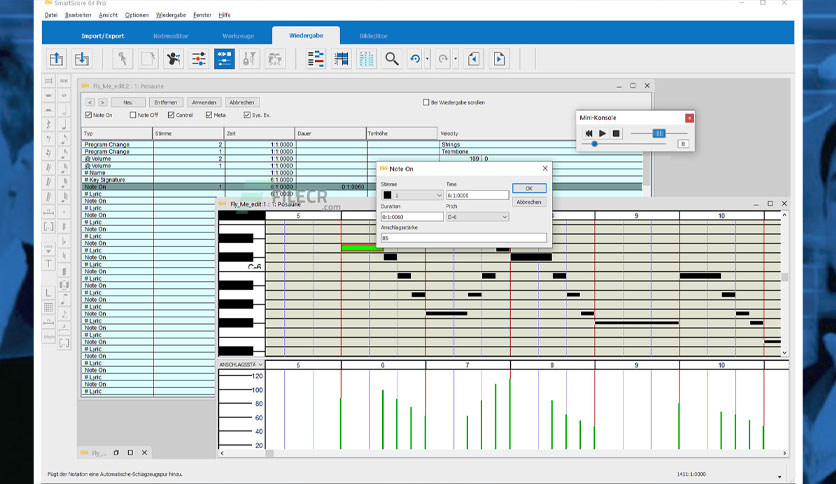The width and height of the screenshot is (836, 484).
Task: Click play in Mini-Konsole
Action: [x=602, y=133]
